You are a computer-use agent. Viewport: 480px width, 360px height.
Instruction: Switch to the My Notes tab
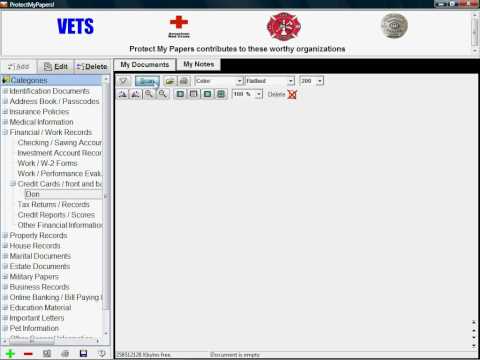[198, 64]
